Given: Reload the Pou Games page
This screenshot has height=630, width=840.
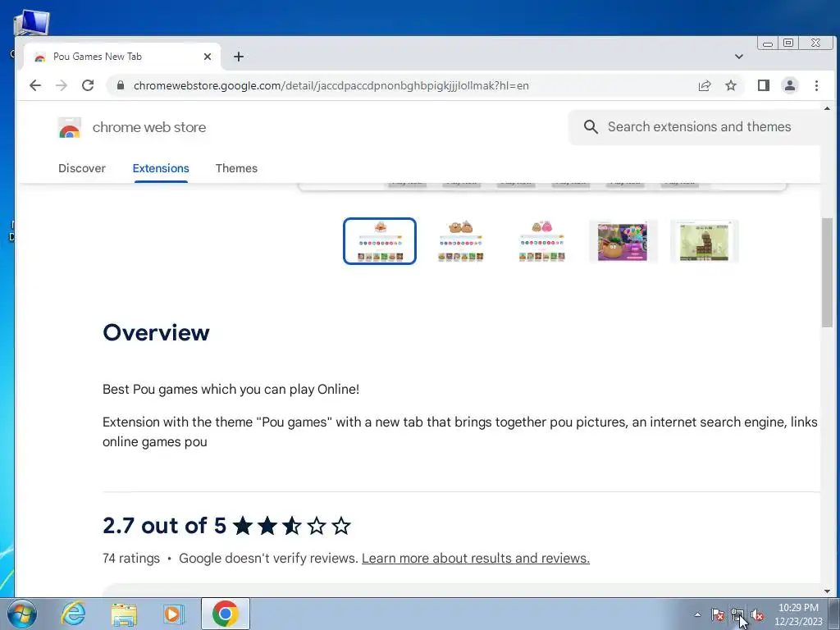Looking at the screenshot, I should click(x=88, y=85).
